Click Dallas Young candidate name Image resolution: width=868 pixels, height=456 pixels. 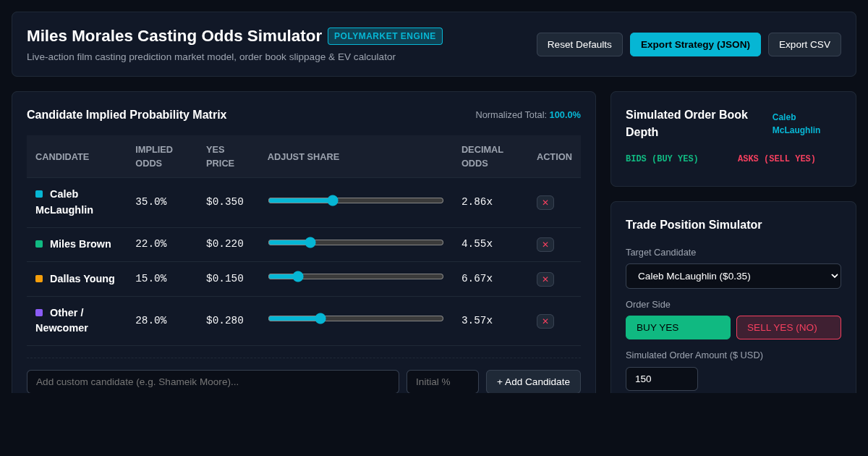point(82,279)
